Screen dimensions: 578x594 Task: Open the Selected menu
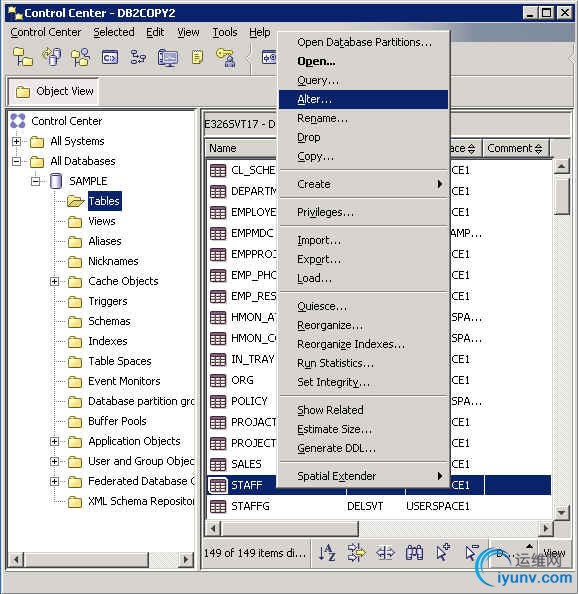tap(114, 33)
